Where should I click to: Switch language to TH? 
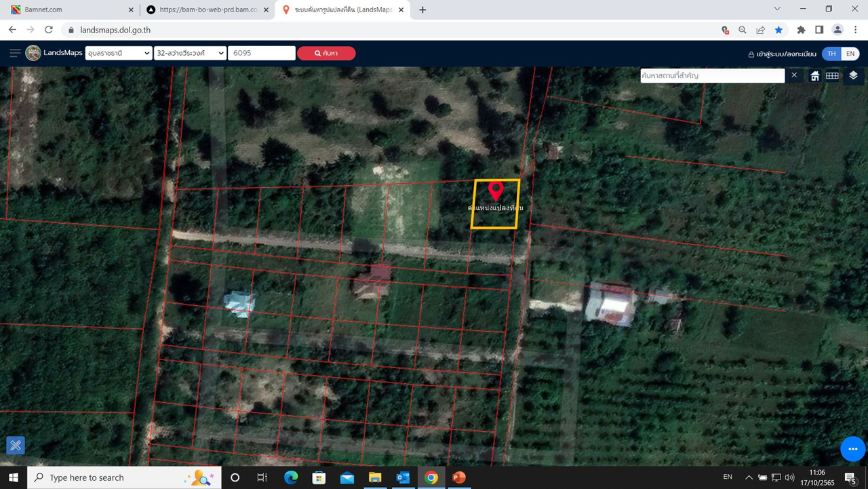[x=831, y=54]
